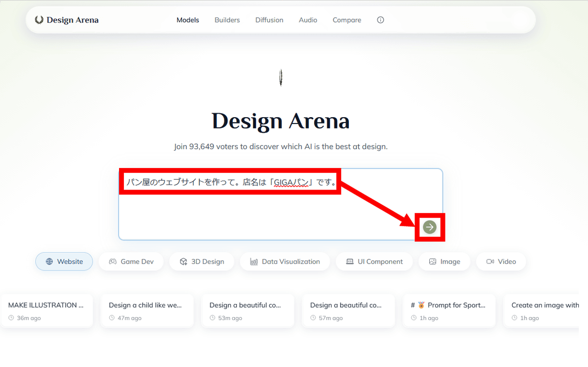
Task: Choose the 3D Design category text
Action: pos(208,262)
